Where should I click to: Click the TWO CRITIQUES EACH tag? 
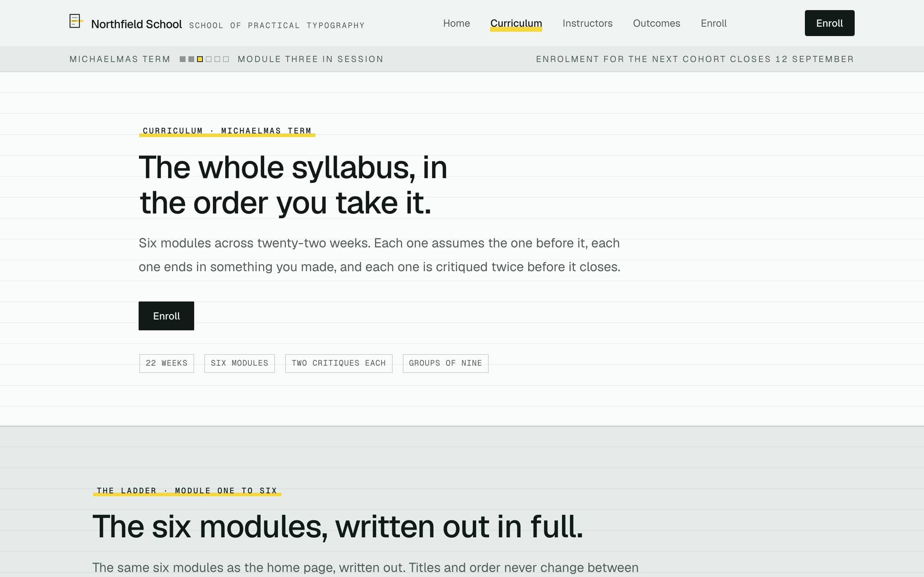pyautogui.click(x=339, y=363)
